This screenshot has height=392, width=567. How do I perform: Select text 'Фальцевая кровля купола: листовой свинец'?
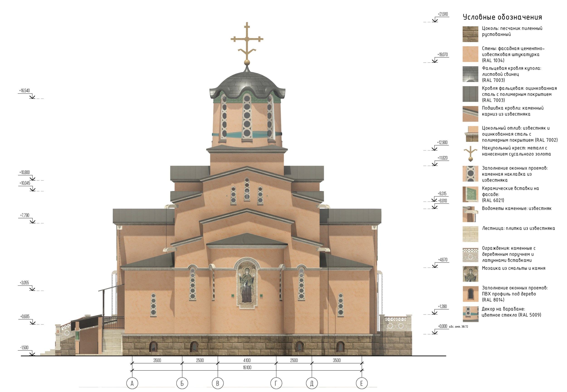coord(511,71)
